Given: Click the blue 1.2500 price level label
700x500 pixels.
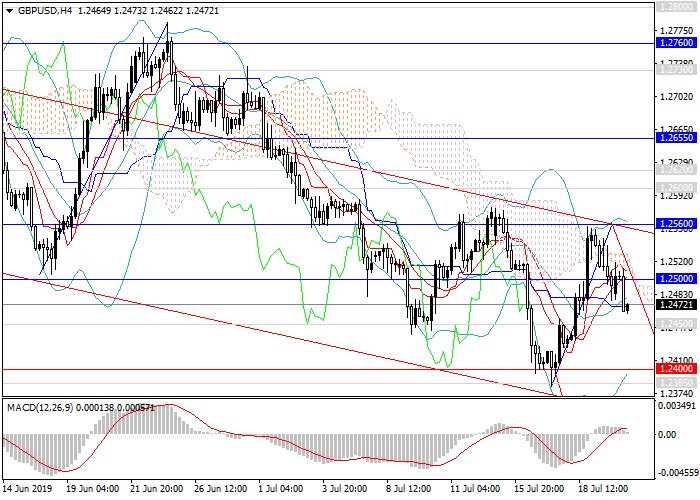Looking at the screenshot, I should [675, 279].
